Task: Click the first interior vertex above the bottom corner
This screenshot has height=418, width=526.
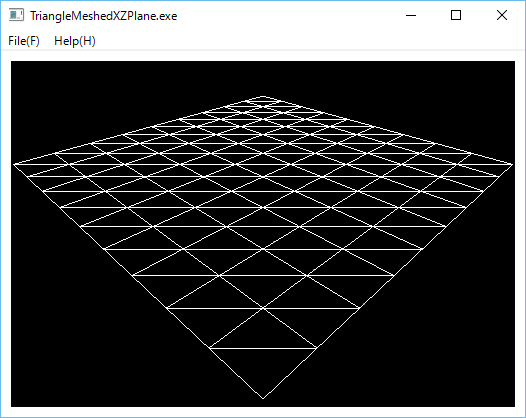Action: coord(263,308)
